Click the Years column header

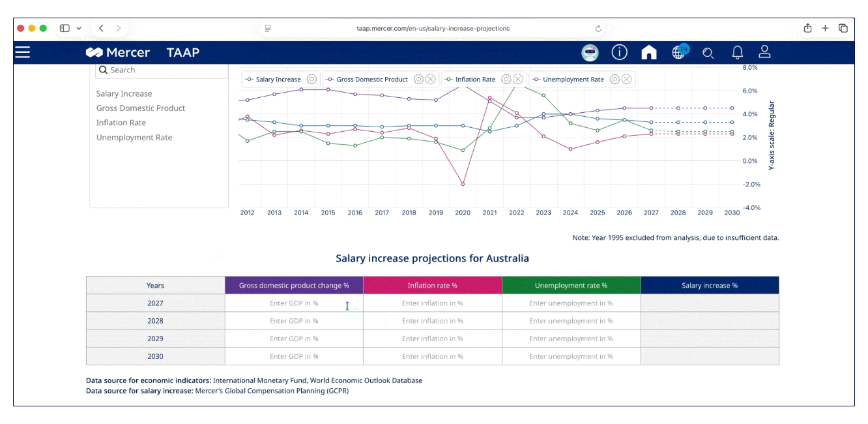[x=155, y=285]
